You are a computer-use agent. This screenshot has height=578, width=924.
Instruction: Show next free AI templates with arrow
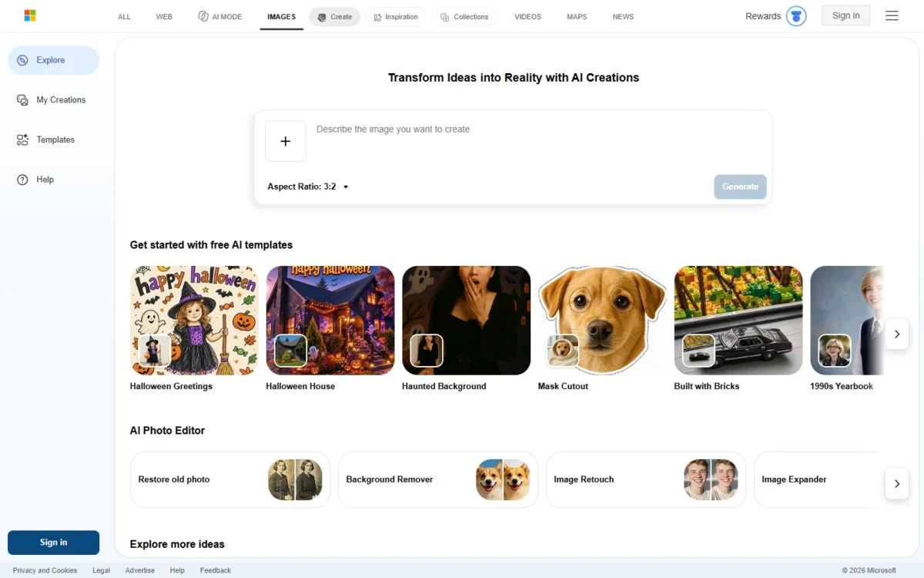pyautogui.click(x=897, y=334)
